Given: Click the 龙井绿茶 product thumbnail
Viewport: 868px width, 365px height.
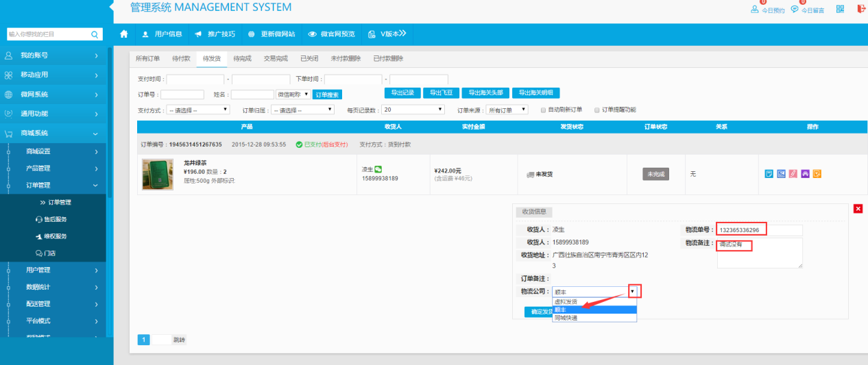Looking at the screenshot, I should (x=157, y=174).
